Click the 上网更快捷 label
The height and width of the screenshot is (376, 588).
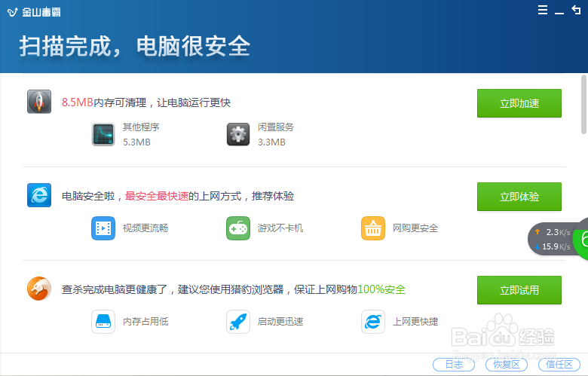point(415,322)
